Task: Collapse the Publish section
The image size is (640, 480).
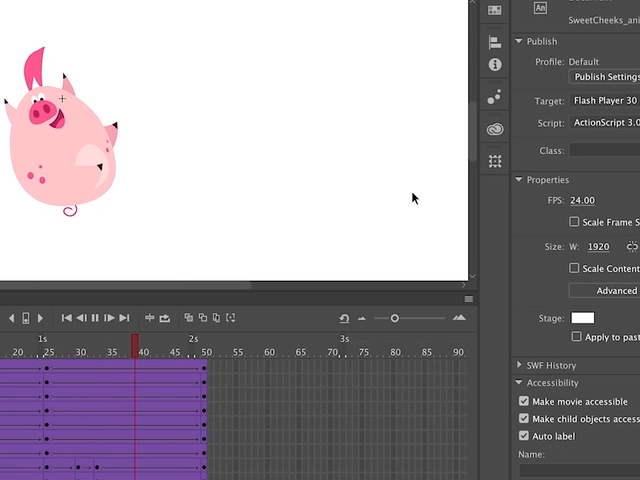Action: (x=519, y=41)
